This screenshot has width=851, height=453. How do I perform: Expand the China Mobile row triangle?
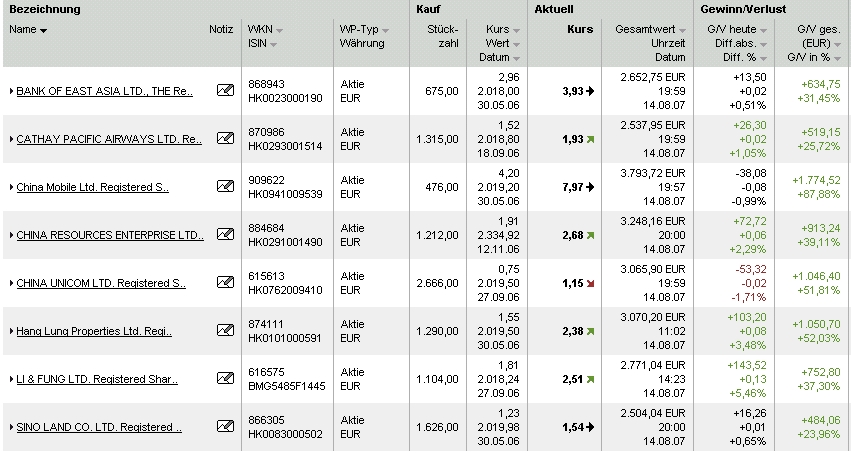(11, 188)
